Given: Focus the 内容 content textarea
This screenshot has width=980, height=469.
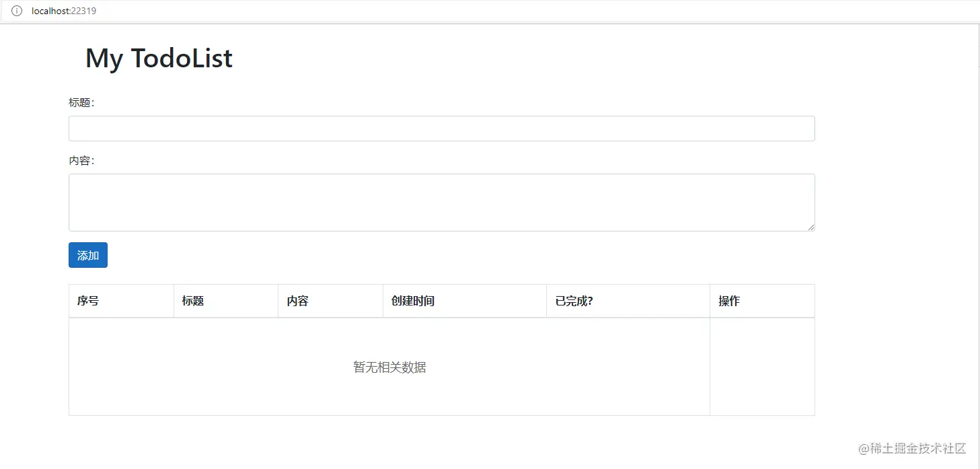Looking at the screenshot, I should pyautogui.click(x=441, y=203).
